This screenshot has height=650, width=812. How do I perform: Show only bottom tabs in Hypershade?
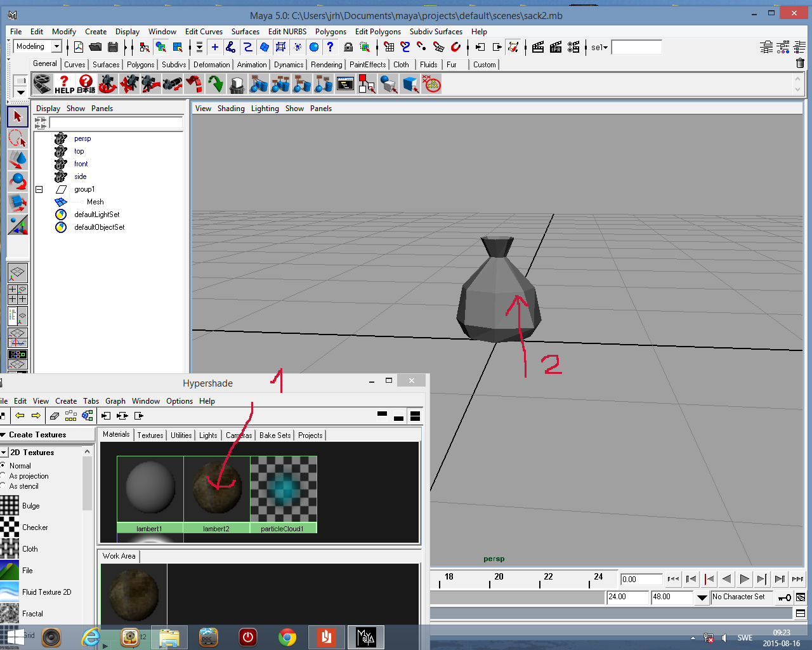(398, 416)
